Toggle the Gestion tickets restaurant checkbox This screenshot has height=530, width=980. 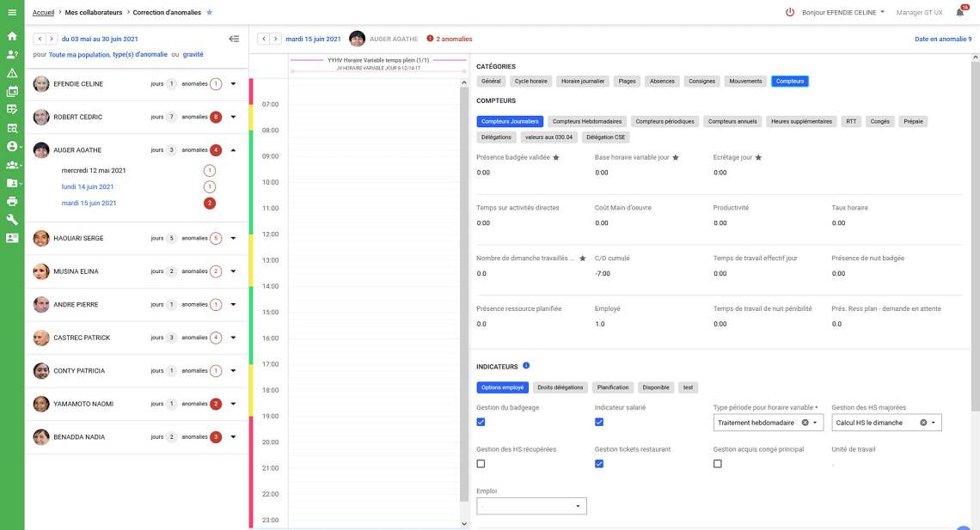(x=599, y=464)
